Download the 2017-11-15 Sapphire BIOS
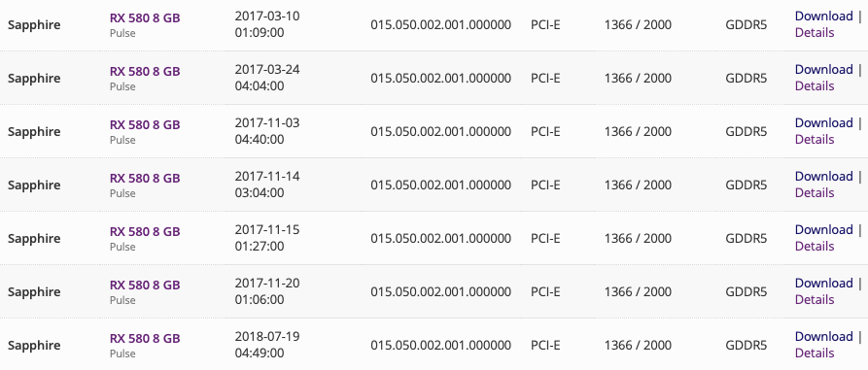The image size is (868, 370). coord(823,229)
